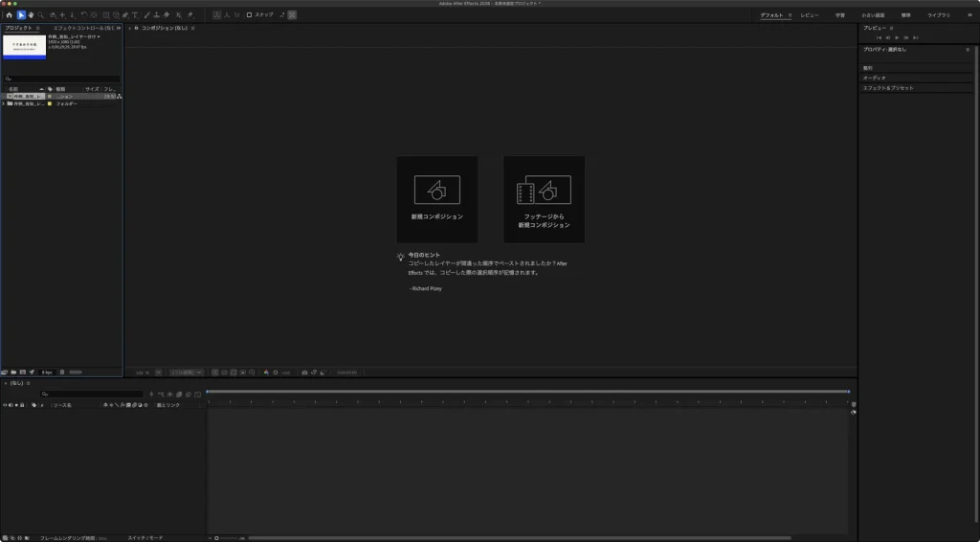The height and width of the screenshot is (542, 980).
Task: Click the reset exposure icon in viewer
Action: [275, 373]
